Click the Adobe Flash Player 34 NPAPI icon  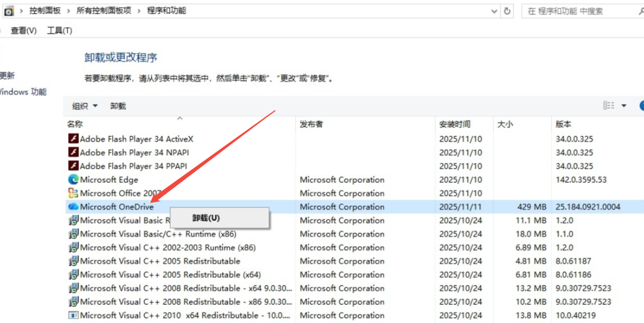click(x=73, y=153)
